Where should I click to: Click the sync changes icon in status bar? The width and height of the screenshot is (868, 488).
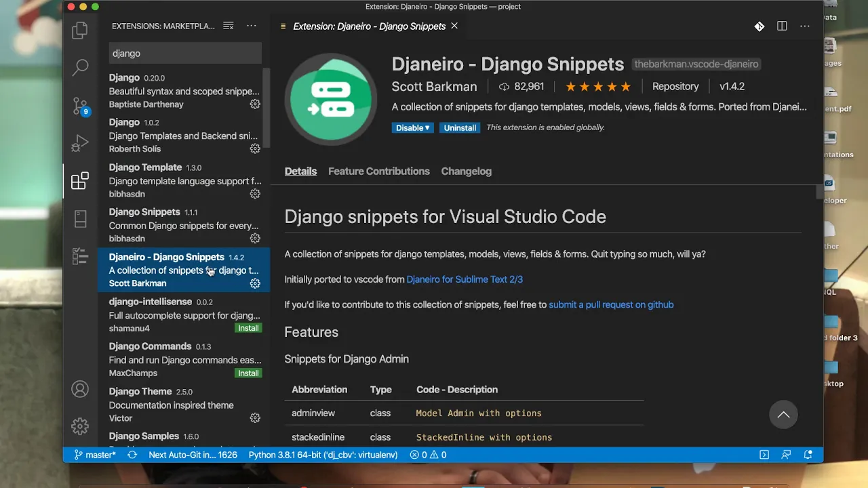click(132, 455)
